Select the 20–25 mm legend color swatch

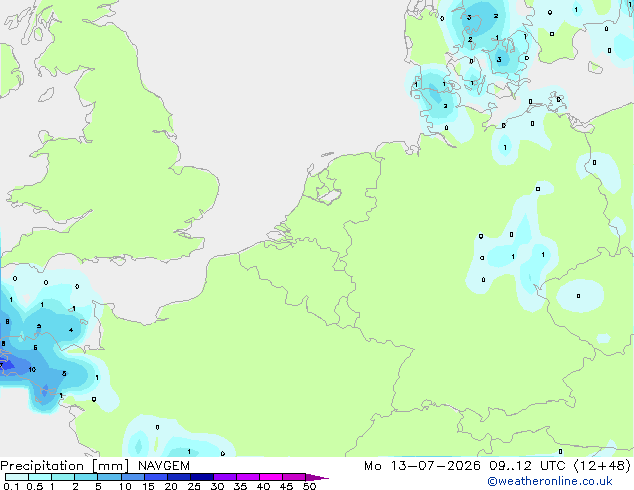coord(179,477)
